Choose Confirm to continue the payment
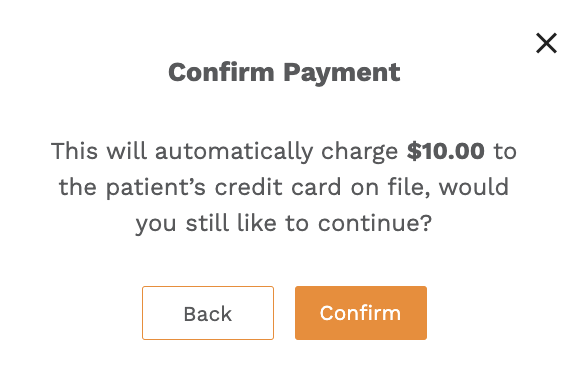Screen dimensions: 572x386 pyautogui.click(x=361, y=313)
